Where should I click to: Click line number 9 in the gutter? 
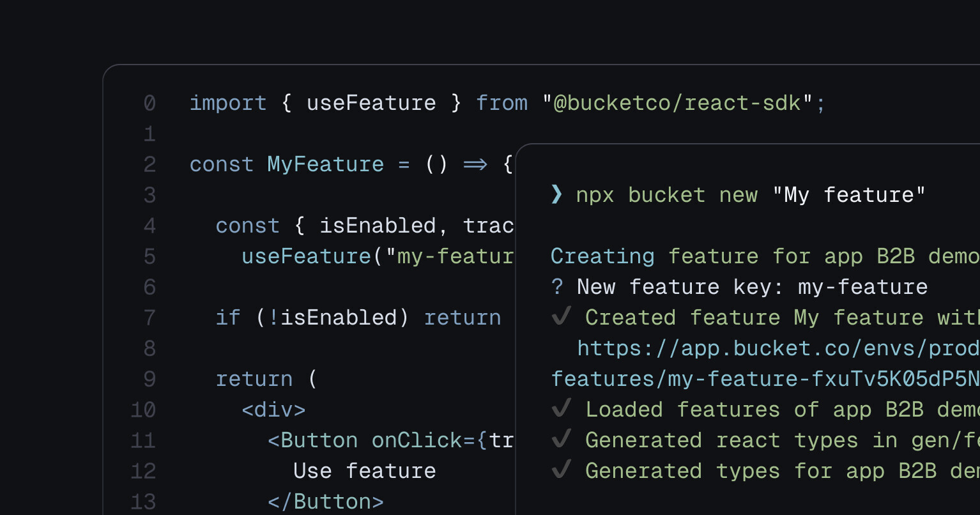(x=149, y=379)
